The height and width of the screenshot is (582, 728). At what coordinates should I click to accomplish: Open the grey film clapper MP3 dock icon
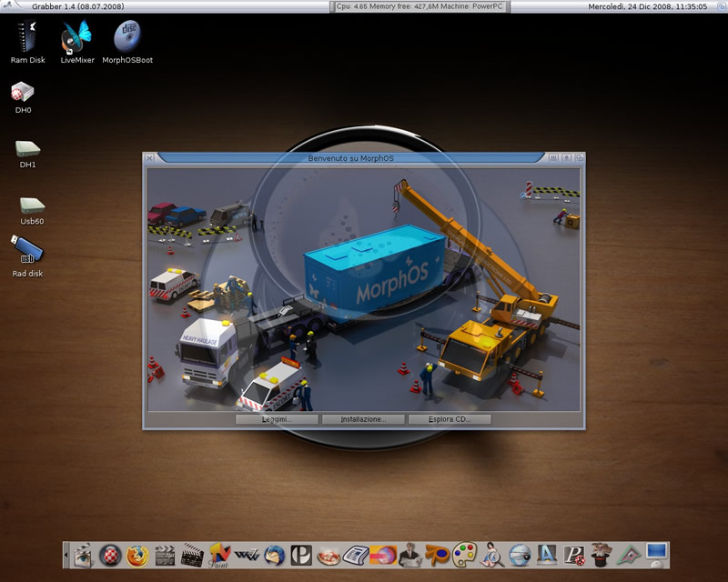click(x=165, y=556)
